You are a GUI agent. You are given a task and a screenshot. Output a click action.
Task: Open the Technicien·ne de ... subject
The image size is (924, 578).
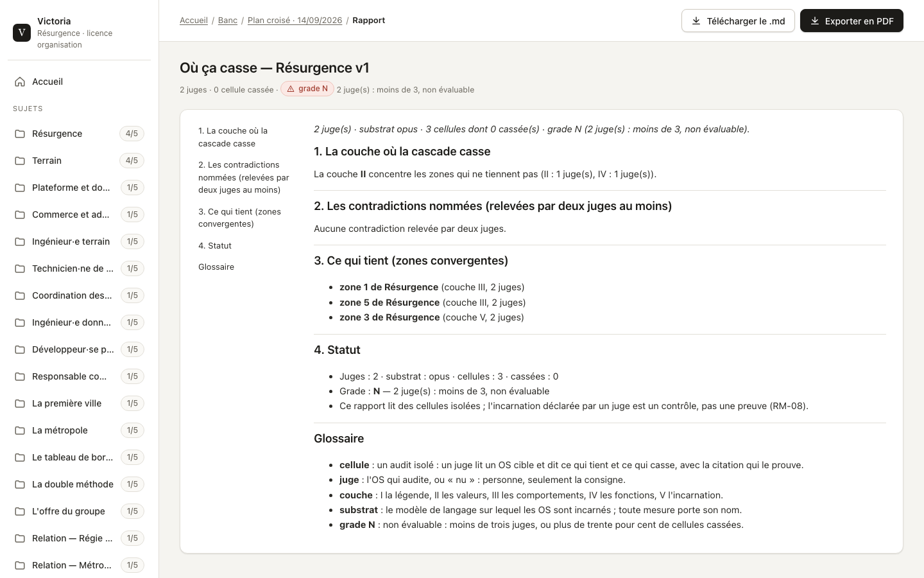point(79,268)
